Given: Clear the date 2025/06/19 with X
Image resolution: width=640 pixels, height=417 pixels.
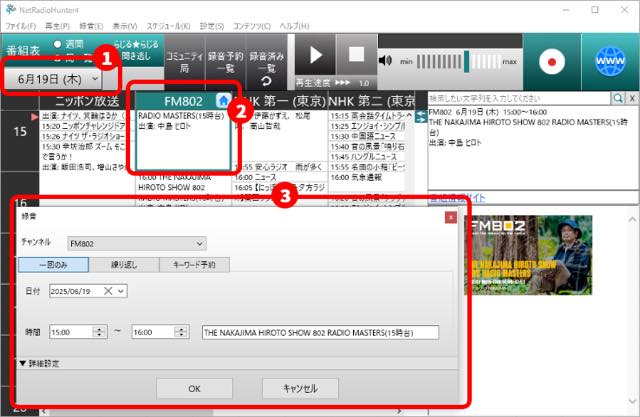Looking at the screenshot, I should click(108, 291).
